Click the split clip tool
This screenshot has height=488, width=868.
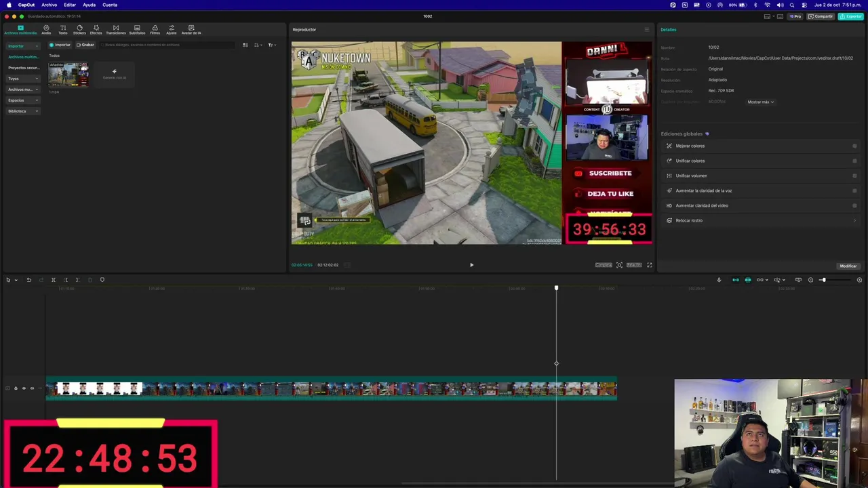point(54,280)
